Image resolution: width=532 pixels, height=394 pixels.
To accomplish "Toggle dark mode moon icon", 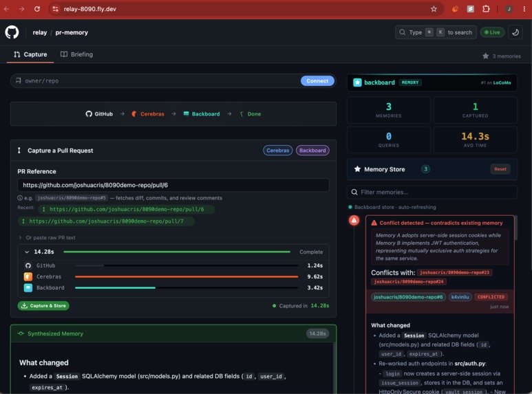I will coord(515,32).
